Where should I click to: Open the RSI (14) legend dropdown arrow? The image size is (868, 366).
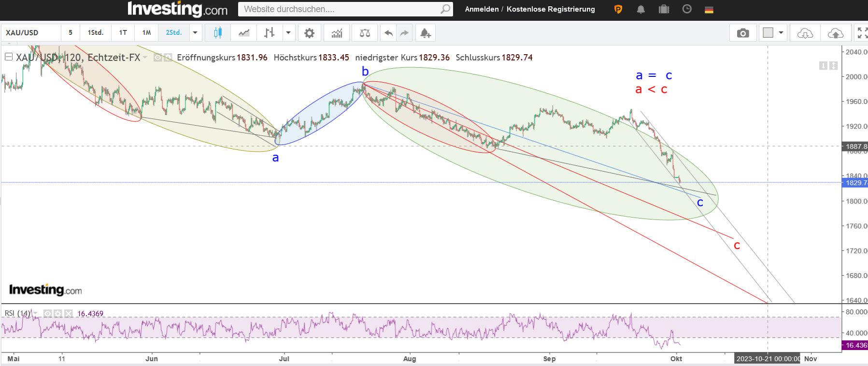coord(35,313)
